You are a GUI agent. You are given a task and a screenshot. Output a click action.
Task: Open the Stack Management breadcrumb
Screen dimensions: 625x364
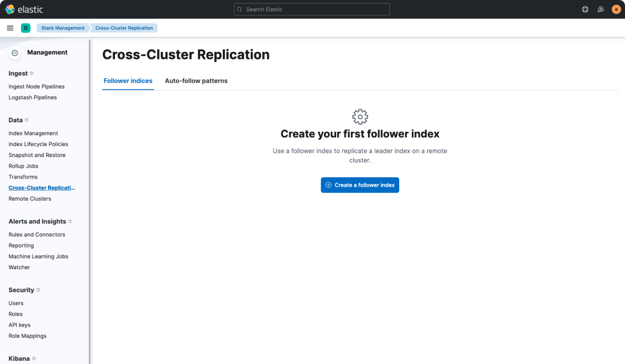62,28
